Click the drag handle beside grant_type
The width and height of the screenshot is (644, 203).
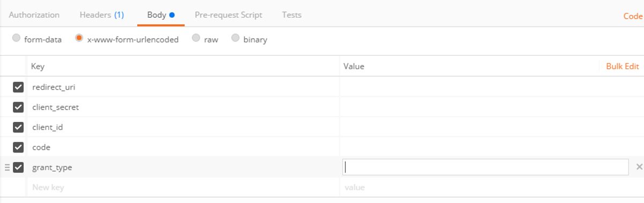(7, 168)
